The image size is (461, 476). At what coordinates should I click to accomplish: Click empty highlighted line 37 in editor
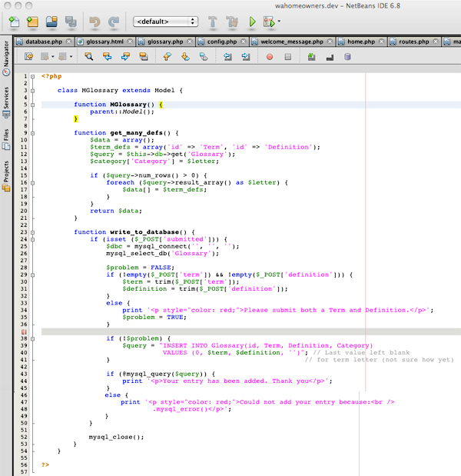pos(251,331)
